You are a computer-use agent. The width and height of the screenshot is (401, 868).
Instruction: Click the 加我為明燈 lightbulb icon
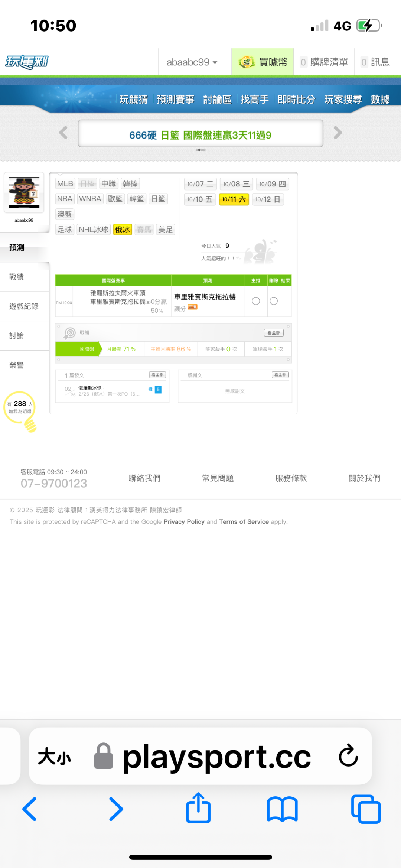tap(20, 412)
